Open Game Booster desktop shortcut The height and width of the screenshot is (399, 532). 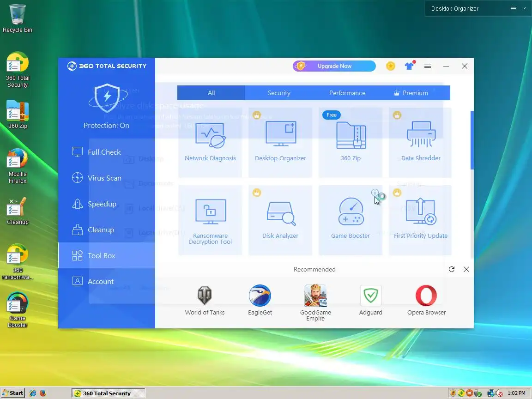click(18, 310)
